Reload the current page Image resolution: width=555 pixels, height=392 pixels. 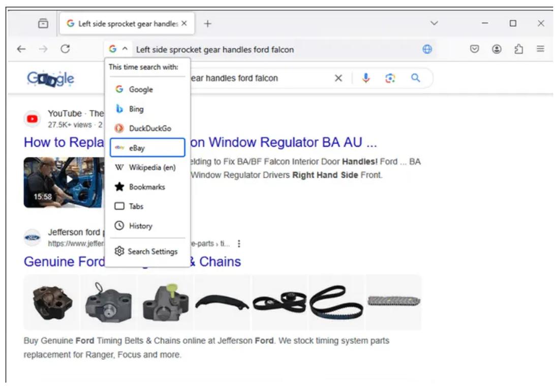pos(65,49)
